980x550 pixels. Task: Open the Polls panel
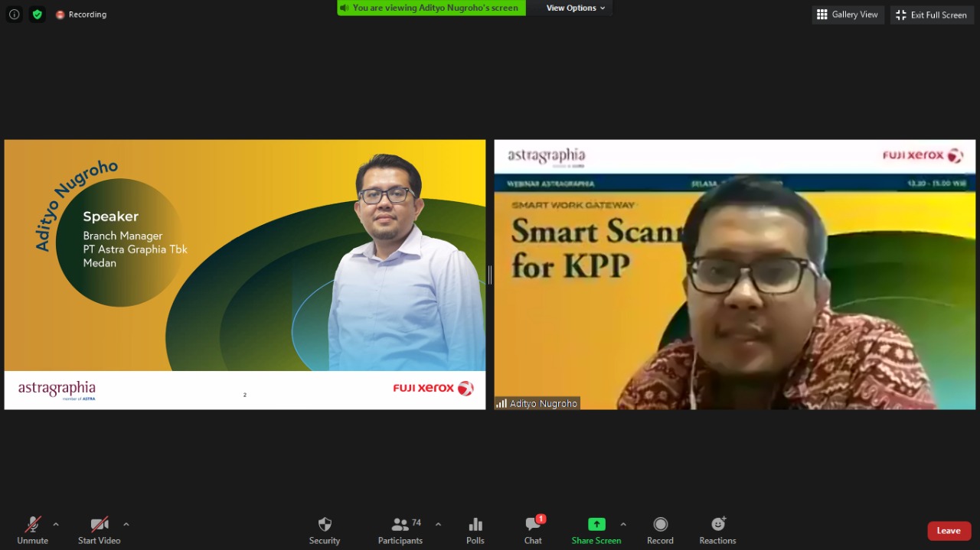(475, 529)
